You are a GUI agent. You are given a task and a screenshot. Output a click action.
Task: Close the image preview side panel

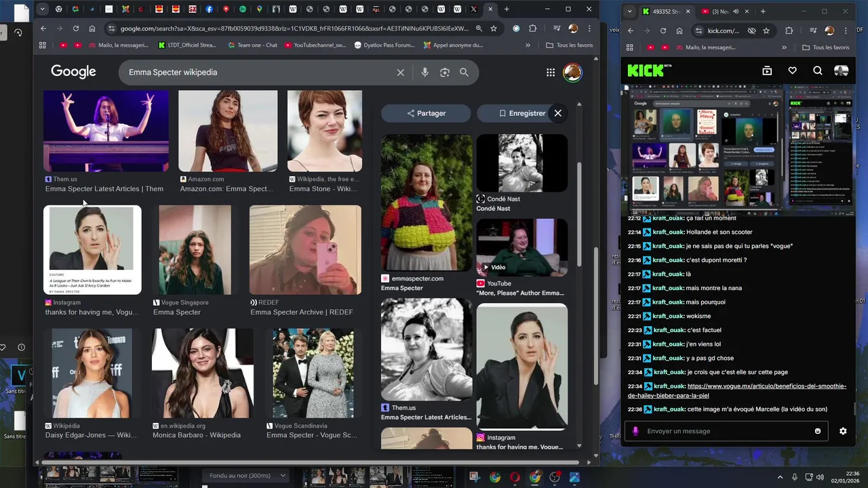(x=557, y=113)
